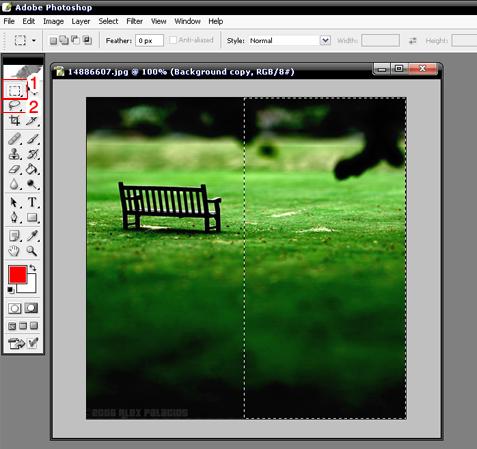Viewport: 477px width, 449px height.
Task: Select the Rectangle shape tool
Action: click(x=32, y=217)
